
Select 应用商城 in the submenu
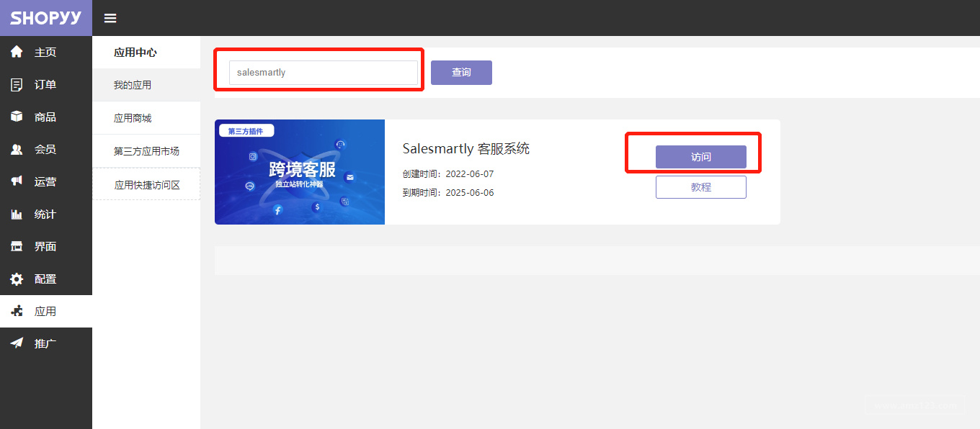point(146,118)
